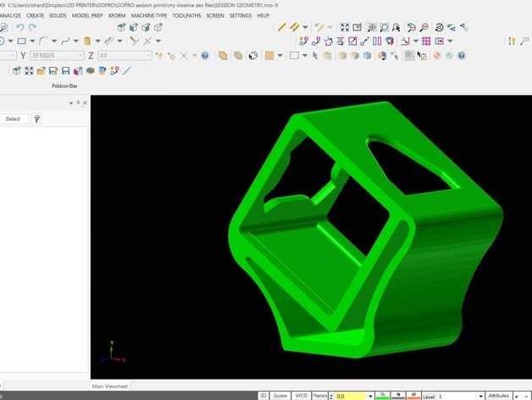The image size is (532, 400).
Task: Click the Main Viewsheet tab
Action: [110, 386]
